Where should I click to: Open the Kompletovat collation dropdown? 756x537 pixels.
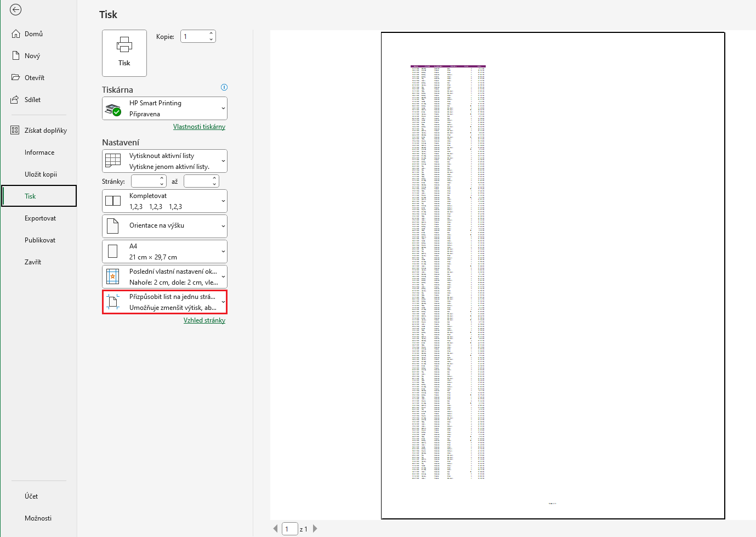(164, 201)
